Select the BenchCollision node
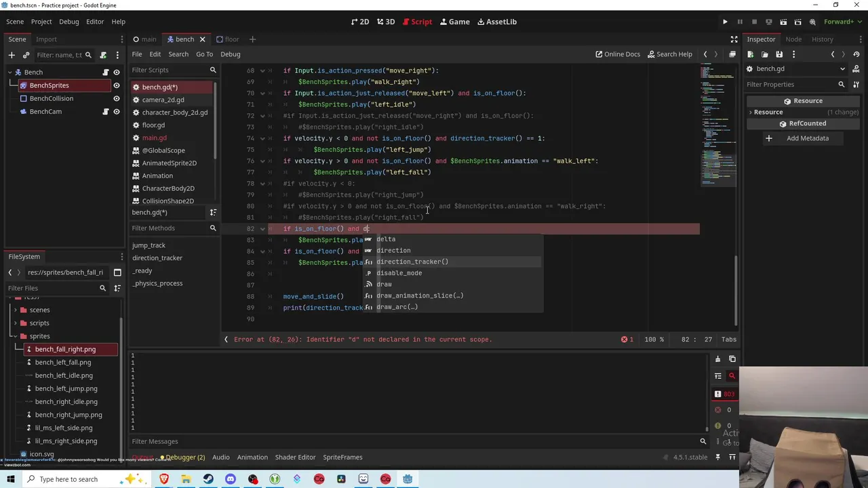 52,98
